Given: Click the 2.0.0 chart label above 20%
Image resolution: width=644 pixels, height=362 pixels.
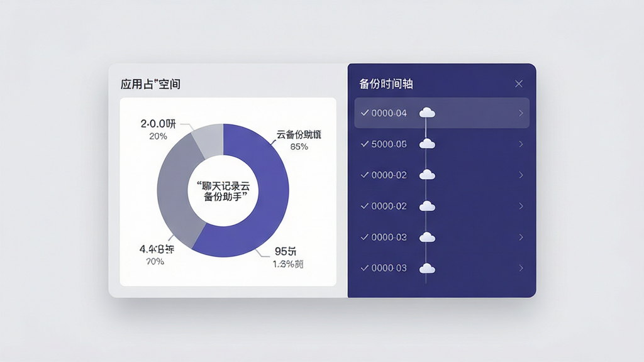Looking at the screenshot, I should (158, 124).
